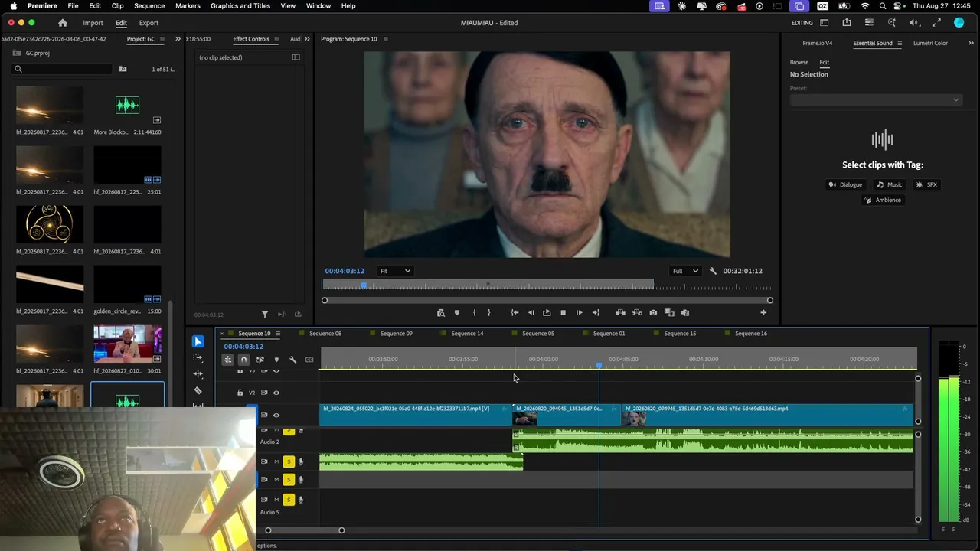
Task: Open the Essential Sound Preset dropdown
Action: [875, 99]
